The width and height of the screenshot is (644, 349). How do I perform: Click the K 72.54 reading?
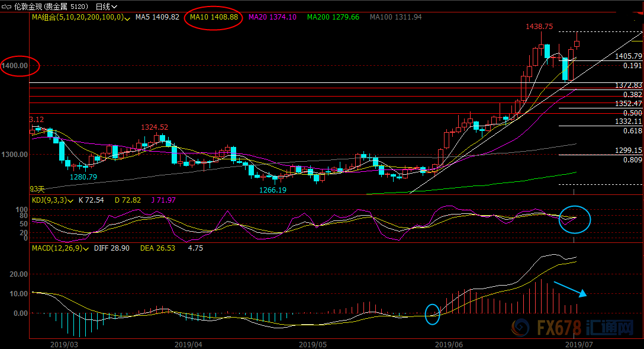tap(91, 200)
